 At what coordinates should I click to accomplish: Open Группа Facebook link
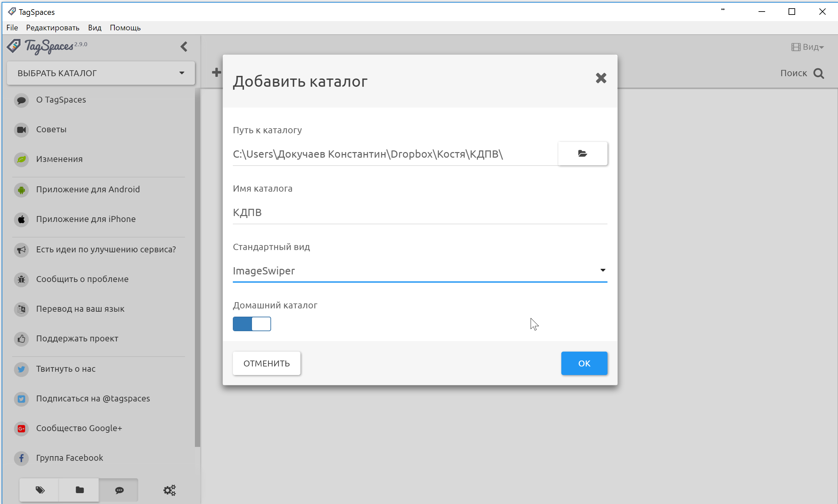[70, 458]
